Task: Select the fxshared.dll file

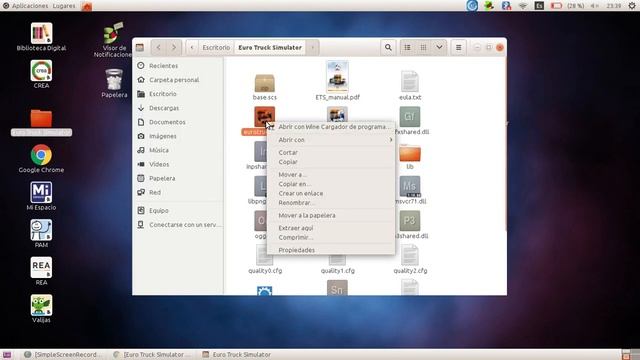Action: tap(410, 120)
